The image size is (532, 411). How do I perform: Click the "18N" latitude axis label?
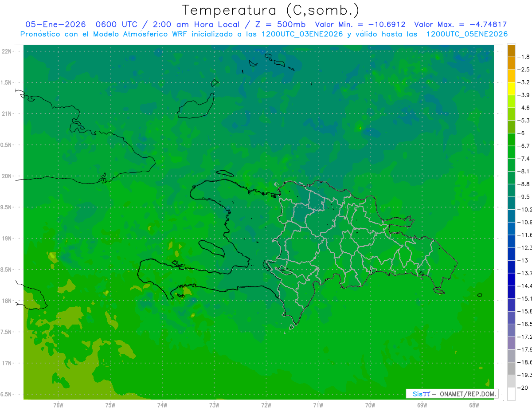(x=7, y=301)
